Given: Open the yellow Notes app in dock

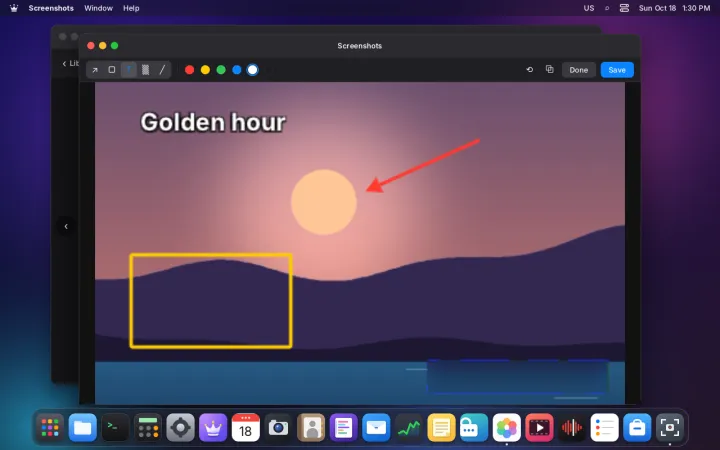Looking at the screenshot, I should coord(441,428).
